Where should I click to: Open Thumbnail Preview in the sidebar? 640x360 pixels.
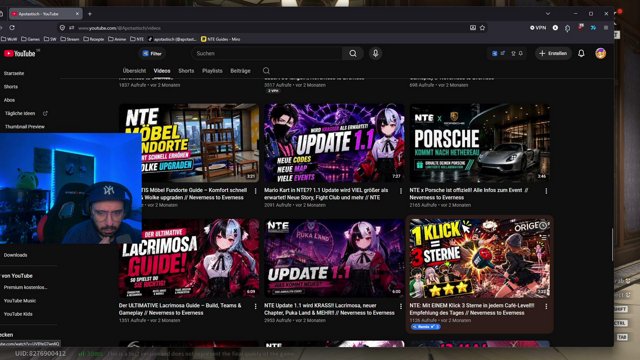[x=25, y=127]
